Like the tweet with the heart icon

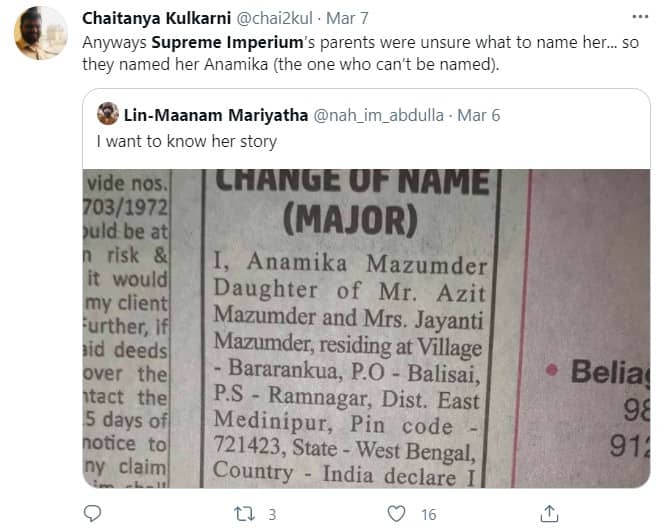(x=397, y=514)
